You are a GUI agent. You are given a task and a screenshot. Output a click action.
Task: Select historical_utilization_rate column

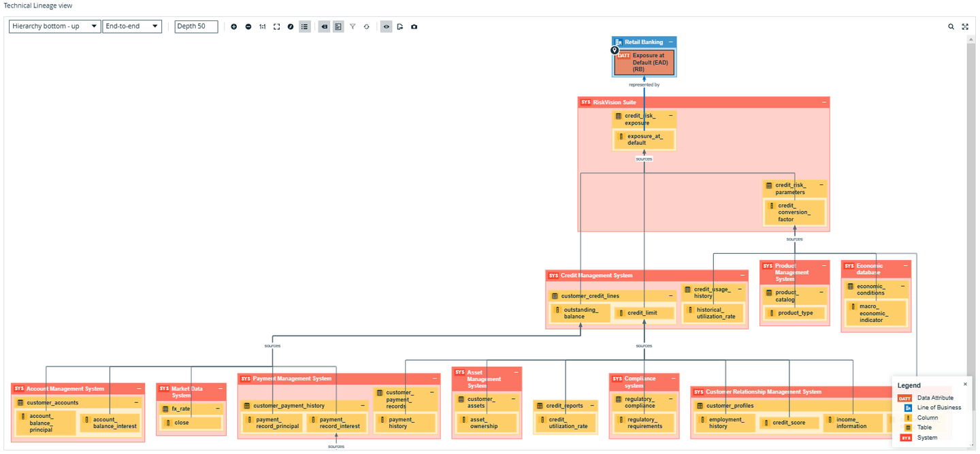tap(713, 313)
